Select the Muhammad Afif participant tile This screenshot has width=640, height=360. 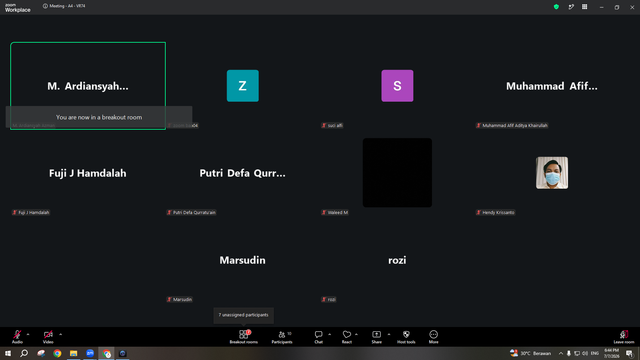click(x=552, y=86)
